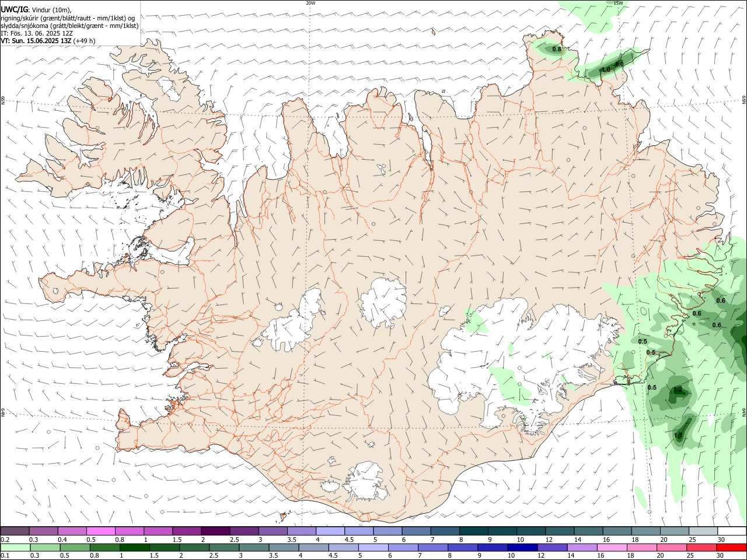
Task: Click the valid time "VT: Sun. 15.06.2025 13Z (+49 h)"
Action: [48, 41]
